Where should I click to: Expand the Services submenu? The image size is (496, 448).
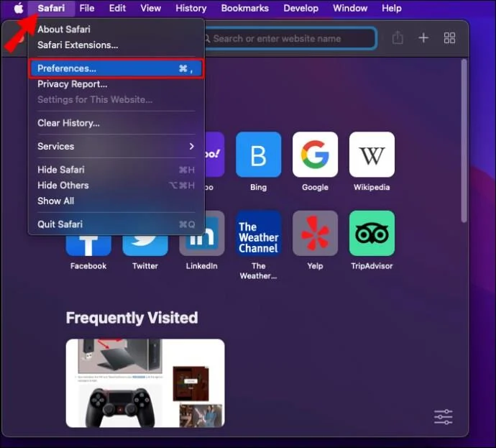(x=116, y=146)
